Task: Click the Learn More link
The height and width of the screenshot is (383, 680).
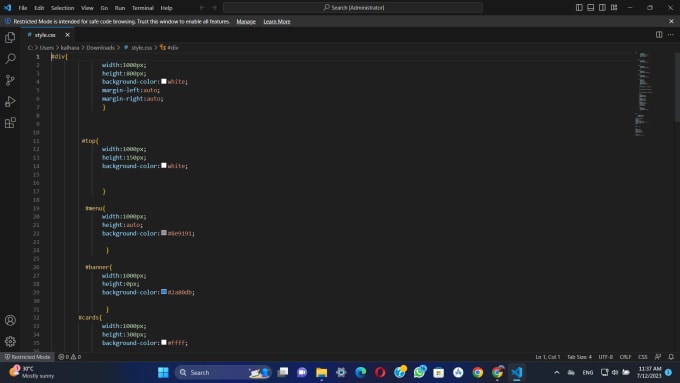Action: pyautogui.click(x=277, y=21)
